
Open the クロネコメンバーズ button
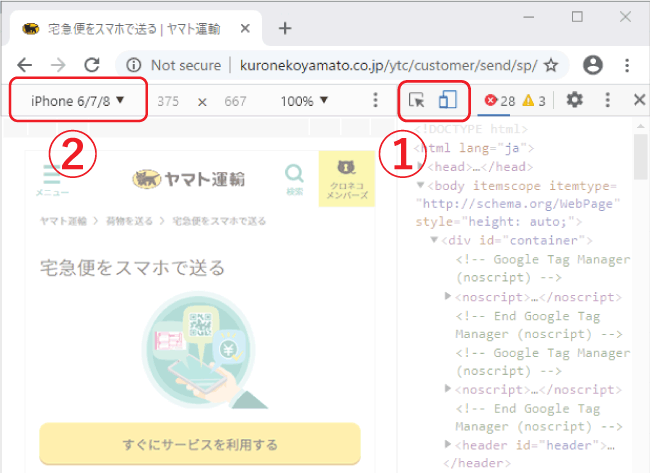pyautogui.click(x=347, y=179)
